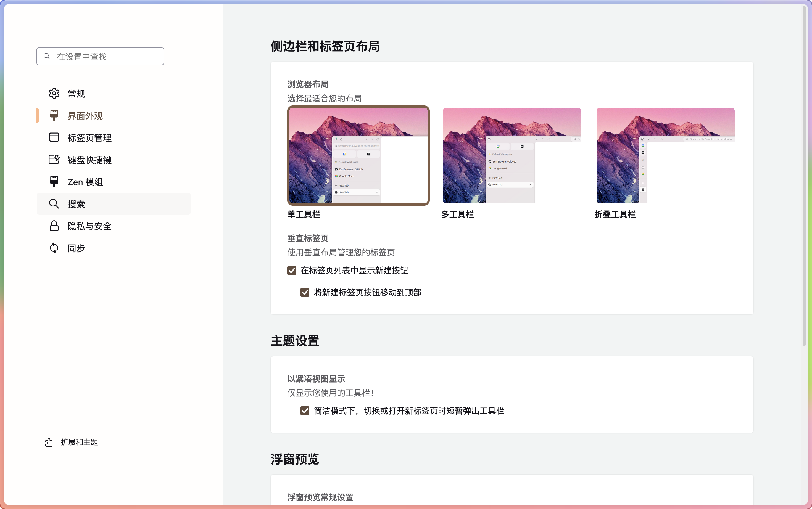Click the gear icon for 常规 settings
Screen dimensions: 812x509
tap(54, 94)
